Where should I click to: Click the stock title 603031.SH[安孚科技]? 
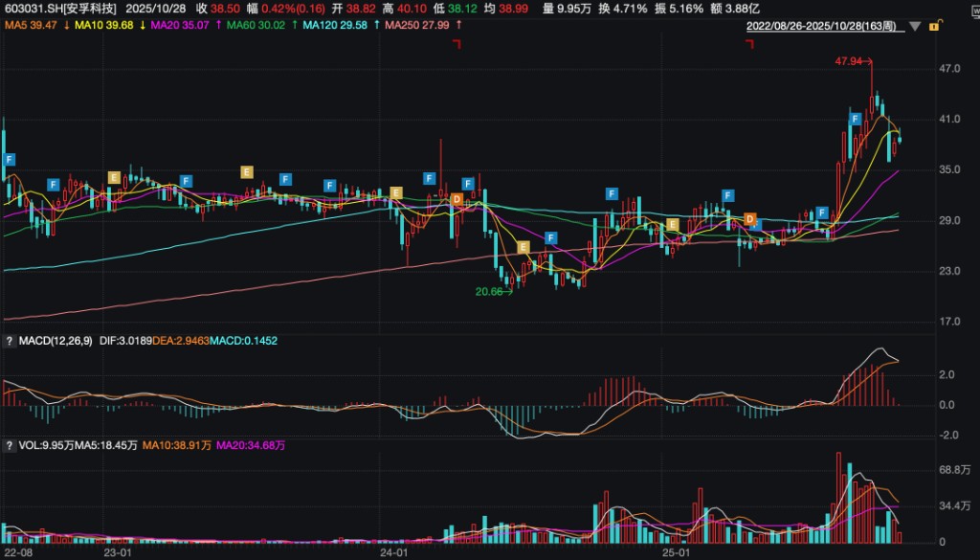[60, 8]
